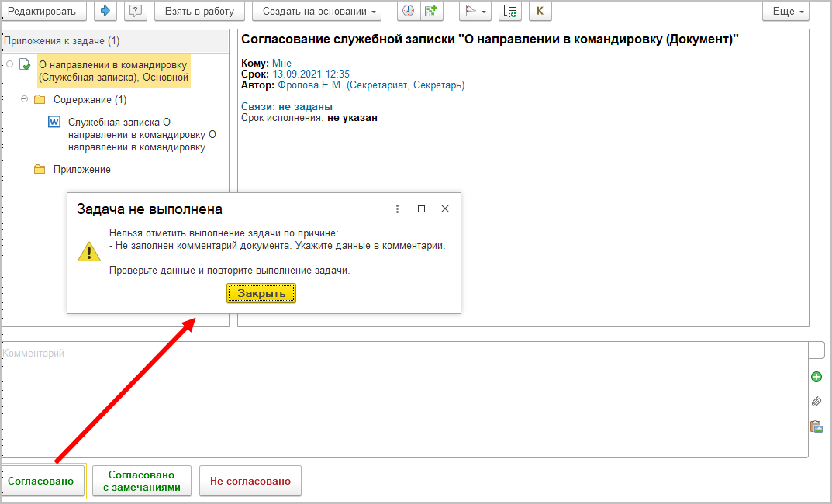Image resolution: width=832 pixels, height=504 pixels.
Task: Click the question mark toolbar icon
Action: point(135,12)
